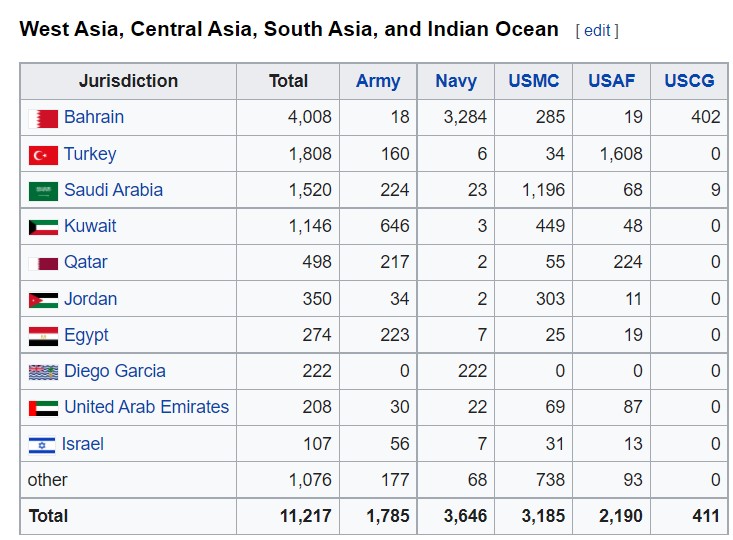Select the overall Total cell showing 11,217
Screen dimensions: 733x540
tap(288, 516)
